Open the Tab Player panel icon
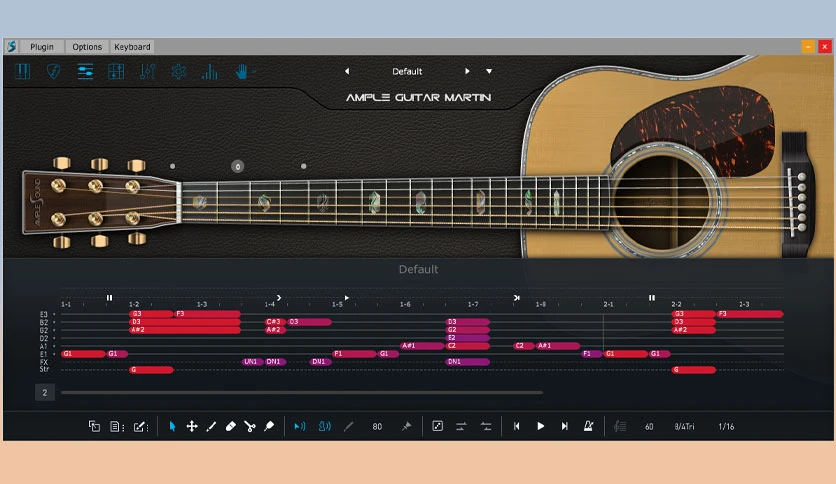This screenshot has width=836, height=484. point(85,71)
